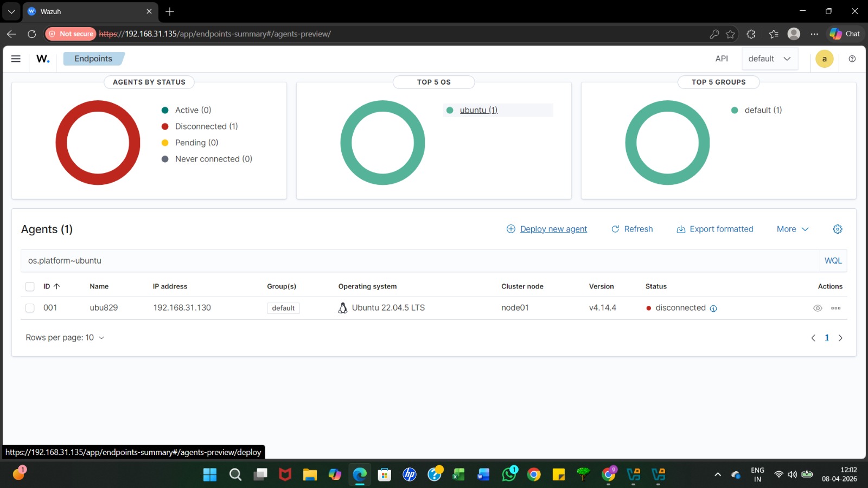The height and width of the screenshot is (488, 868).
Task: Click 'Export formatted' button
Action: [715, 229]
